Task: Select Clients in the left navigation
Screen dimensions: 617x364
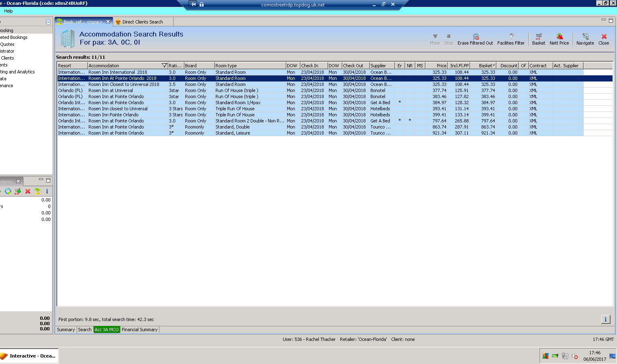Action: coord(7,58)
